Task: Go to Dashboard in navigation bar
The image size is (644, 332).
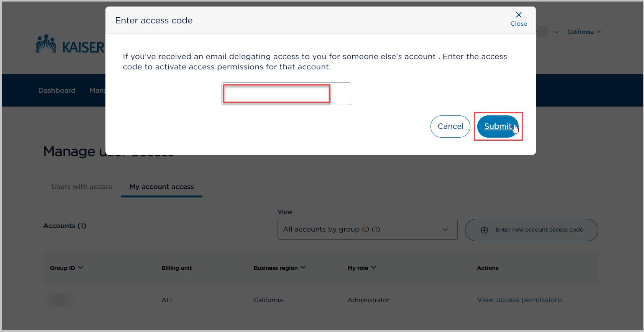Action: pyautogui.click(x=57, y=90)
